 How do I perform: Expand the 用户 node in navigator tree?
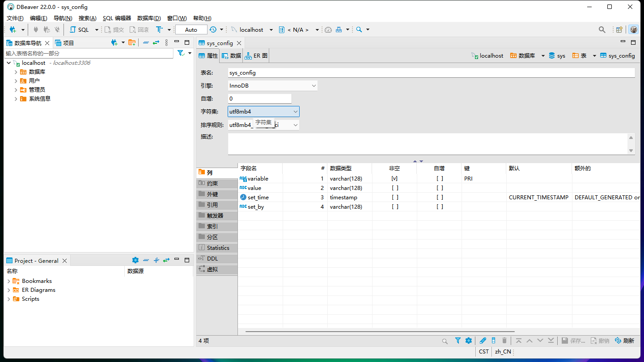click(16, 81)
